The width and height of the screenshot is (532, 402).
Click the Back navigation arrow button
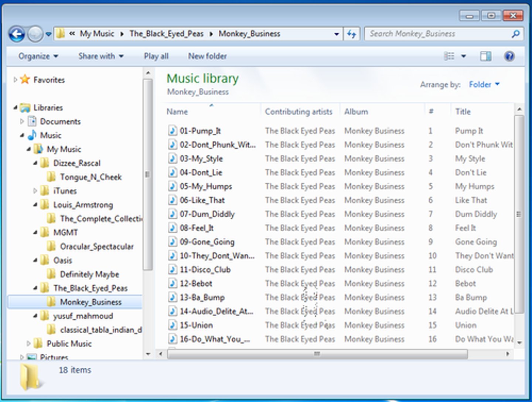17,34
